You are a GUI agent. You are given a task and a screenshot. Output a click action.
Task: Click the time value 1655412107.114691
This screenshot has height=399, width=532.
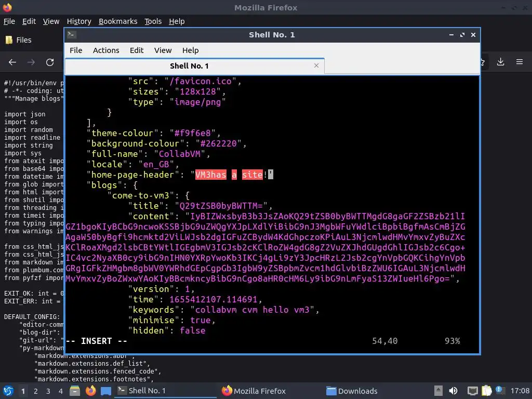click(213, 300)
